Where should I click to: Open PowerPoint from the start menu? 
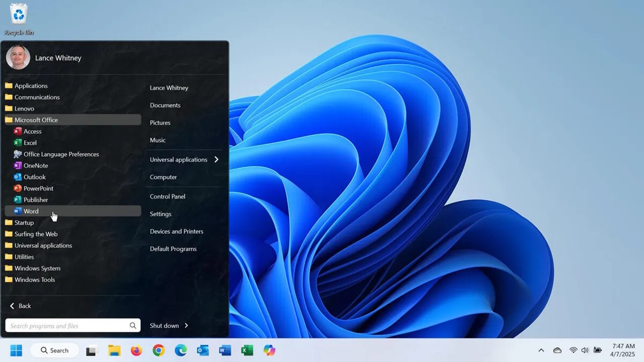point(38,189)
